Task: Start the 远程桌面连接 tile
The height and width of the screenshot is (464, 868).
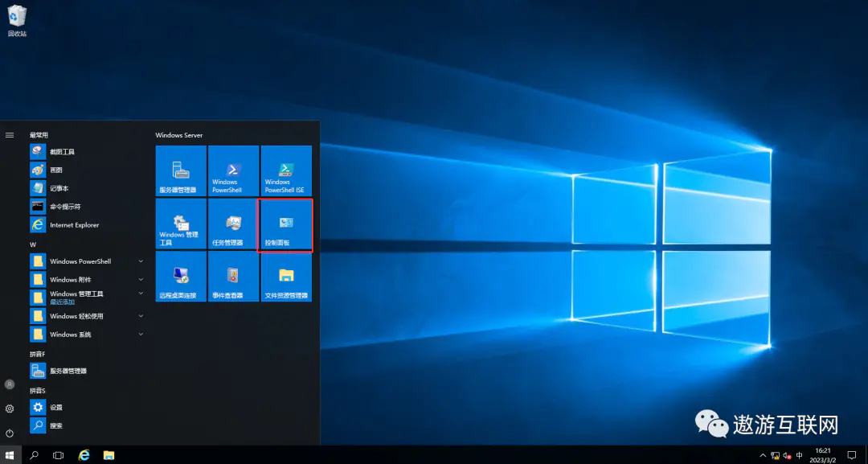Action: [x=181, y=277]
